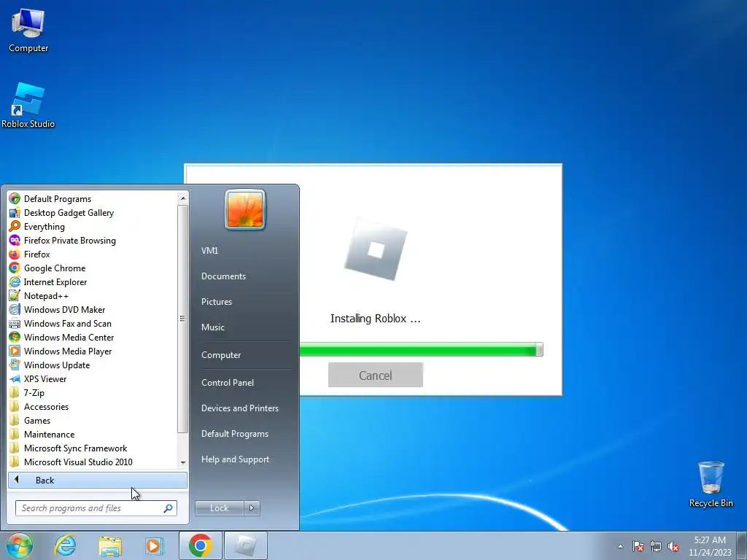Image resolution: width=747 pixels, height=560 pixels.
Task: Launch Internet Explorer from the taskbar
Action: coord(65,545)
